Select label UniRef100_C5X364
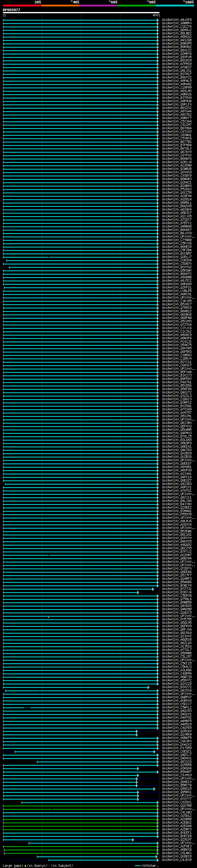Viewport: 197px width, 868px height. tap(177, 121)
